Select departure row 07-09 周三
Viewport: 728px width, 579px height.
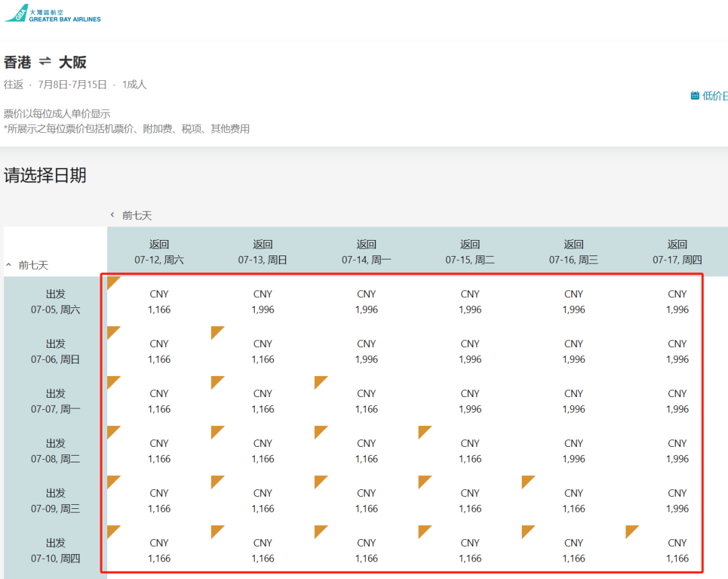click(56, 501)
